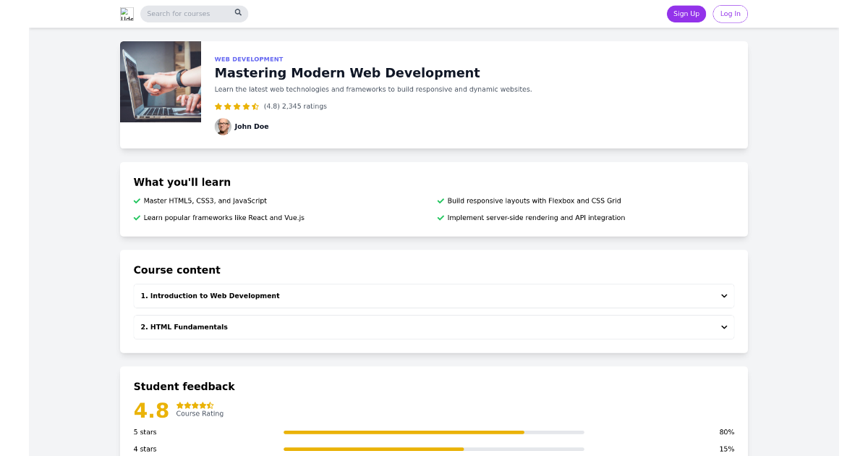Click John Doe's avatar photo
The image size is (868, 456).
coord(222,126)
